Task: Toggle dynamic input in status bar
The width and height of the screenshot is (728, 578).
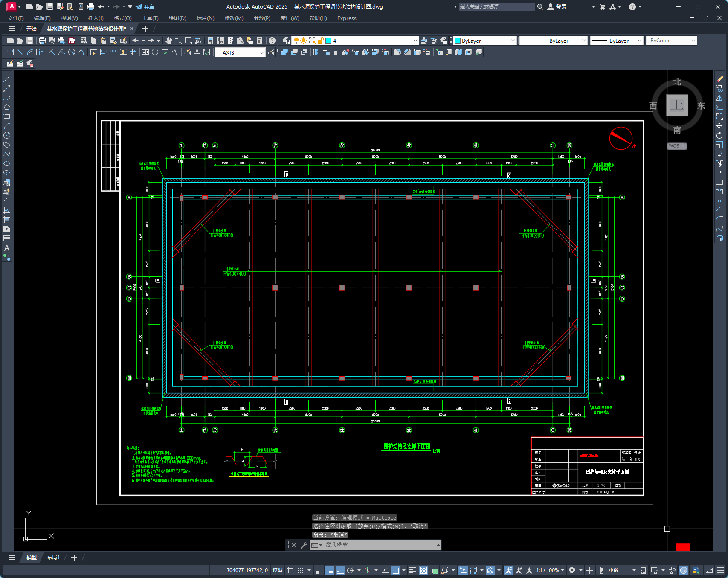Action: pyautogui.click(x=330, y=570)
